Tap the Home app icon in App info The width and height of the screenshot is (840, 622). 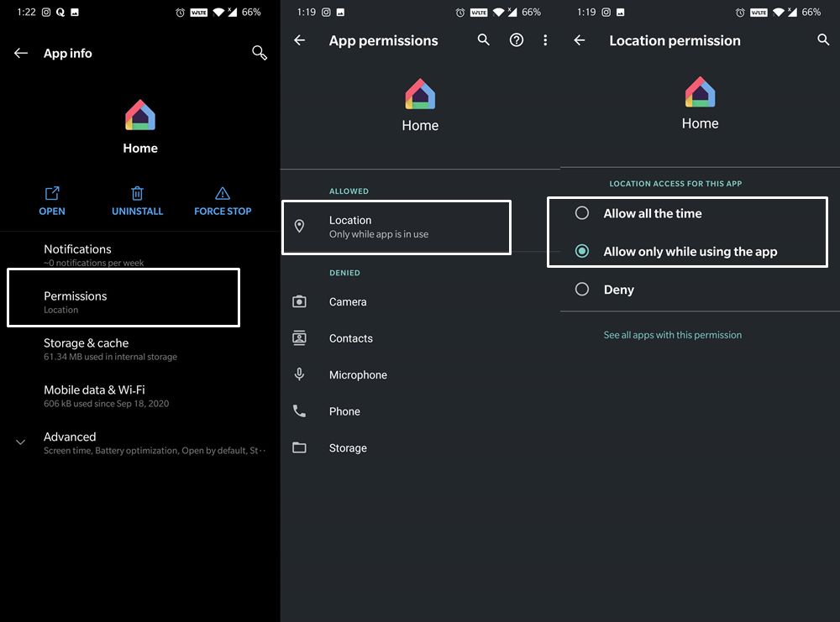click(140, 115)
